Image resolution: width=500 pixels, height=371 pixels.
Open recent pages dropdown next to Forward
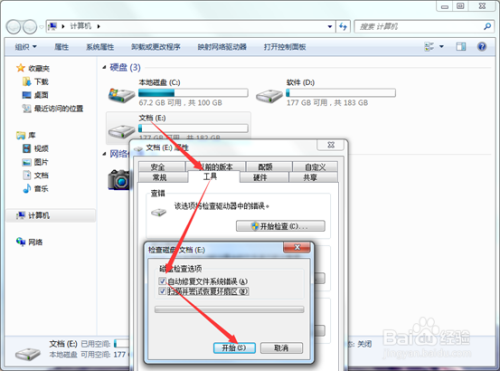(x=41, y=27)
